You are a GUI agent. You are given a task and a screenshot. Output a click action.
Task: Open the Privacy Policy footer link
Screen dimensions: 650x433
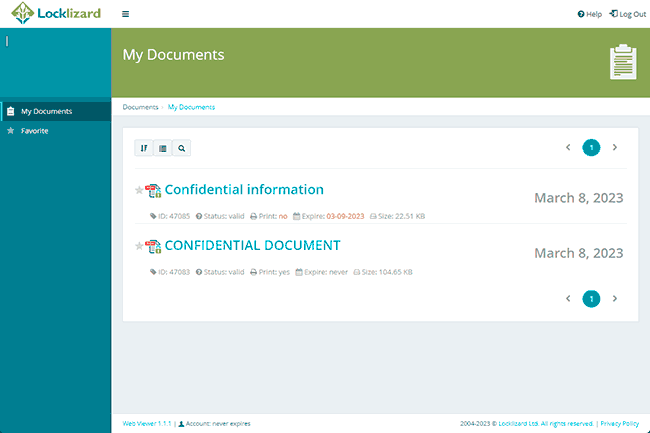(620, 423)
